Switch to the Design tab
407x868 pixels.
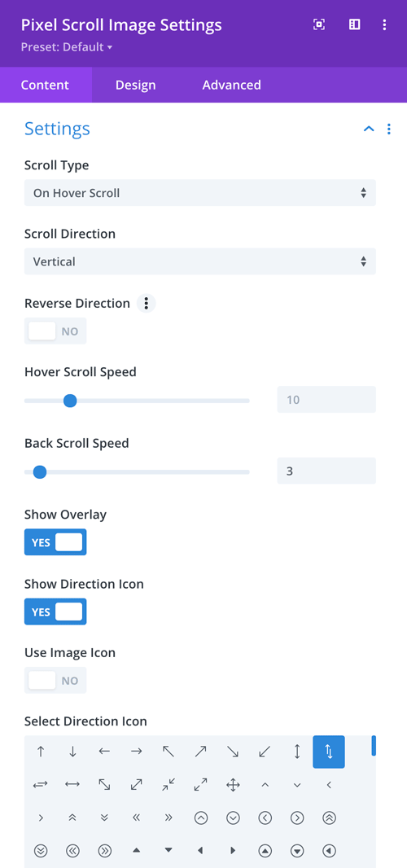tap(136, 85)
